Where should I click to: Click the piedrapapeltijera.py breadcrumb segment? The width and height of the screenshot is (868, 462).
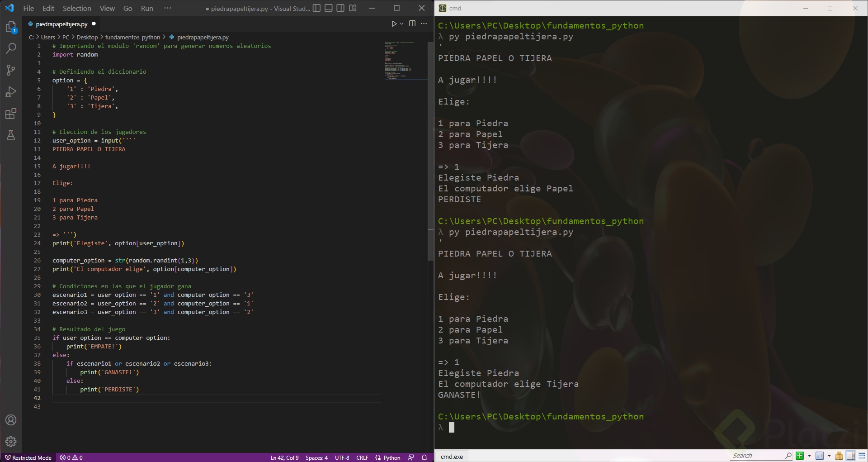point(203,37)
